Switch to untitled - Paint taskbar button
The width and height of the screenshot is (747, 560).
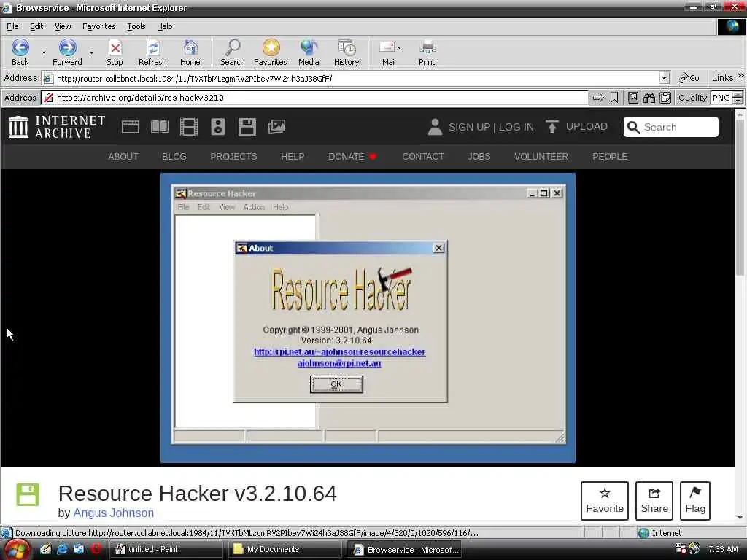[166, 549]
